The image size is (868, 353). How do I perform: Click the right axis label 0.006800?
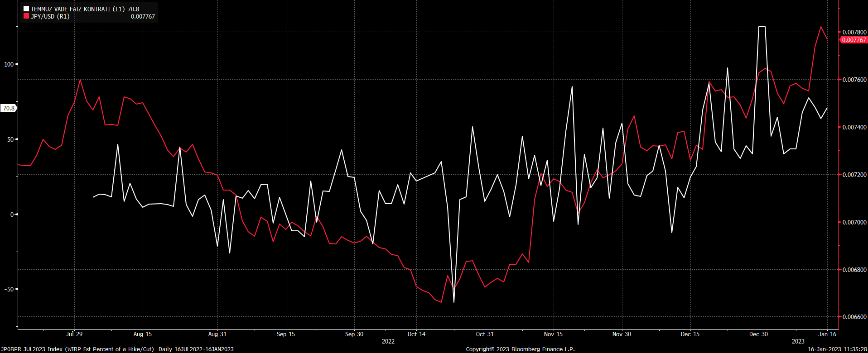click(x=854, y=270)
